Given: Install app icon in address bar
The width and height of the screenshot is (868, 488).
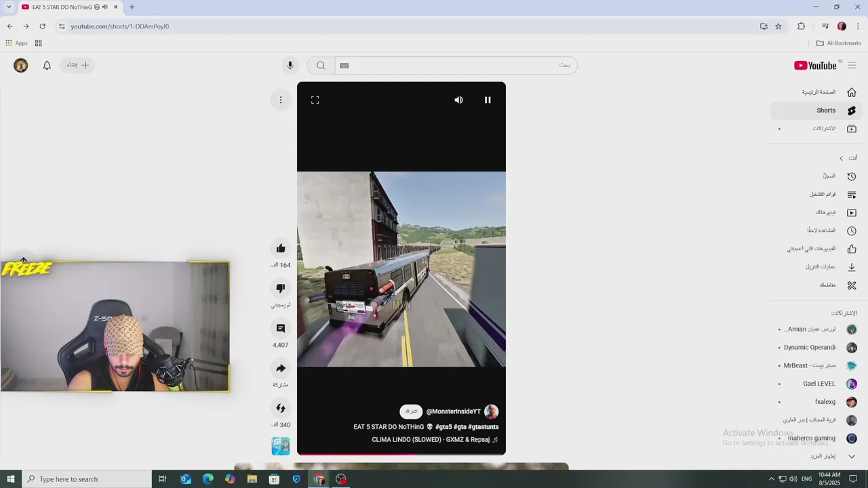Looking at the screenshot, I should click(x=764, y=26).
